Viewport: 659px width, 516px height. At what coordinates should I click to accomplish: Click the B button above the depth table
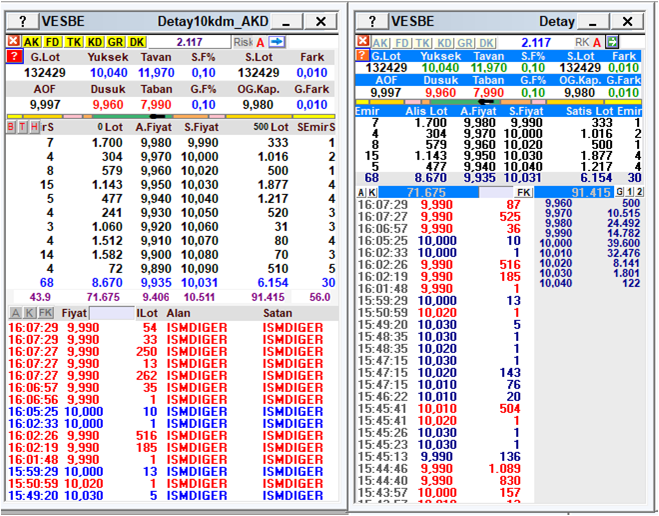[11, 127]
